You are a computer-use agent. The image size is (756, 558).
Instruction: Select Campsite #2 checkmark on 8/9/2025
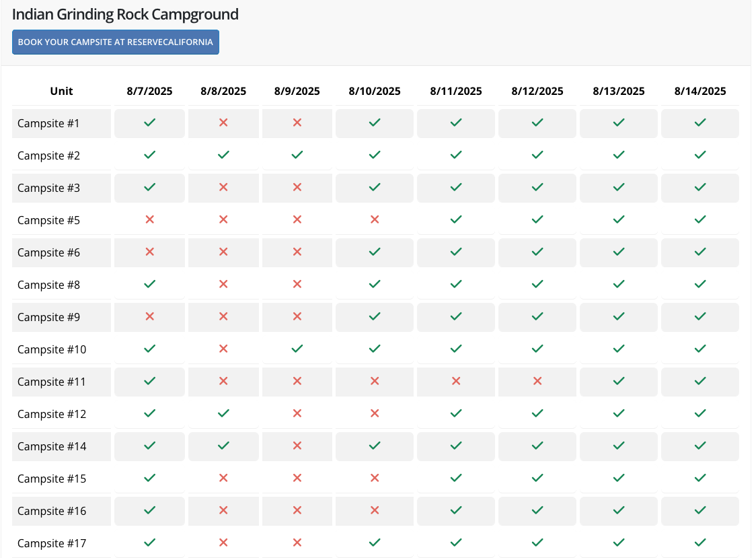click(x=297, y=155)
